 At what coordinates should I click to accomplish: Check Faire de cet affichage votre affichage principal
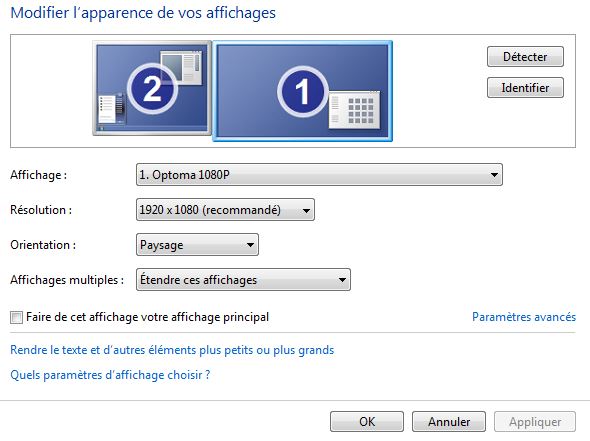coord(17,317)
